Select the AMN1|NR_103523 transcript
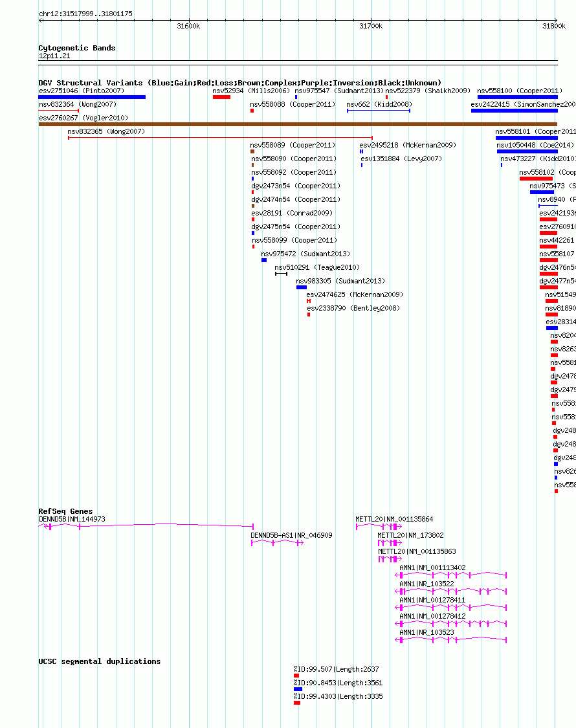This screenshot has height=728, width=576. click(x=450, y=640)
